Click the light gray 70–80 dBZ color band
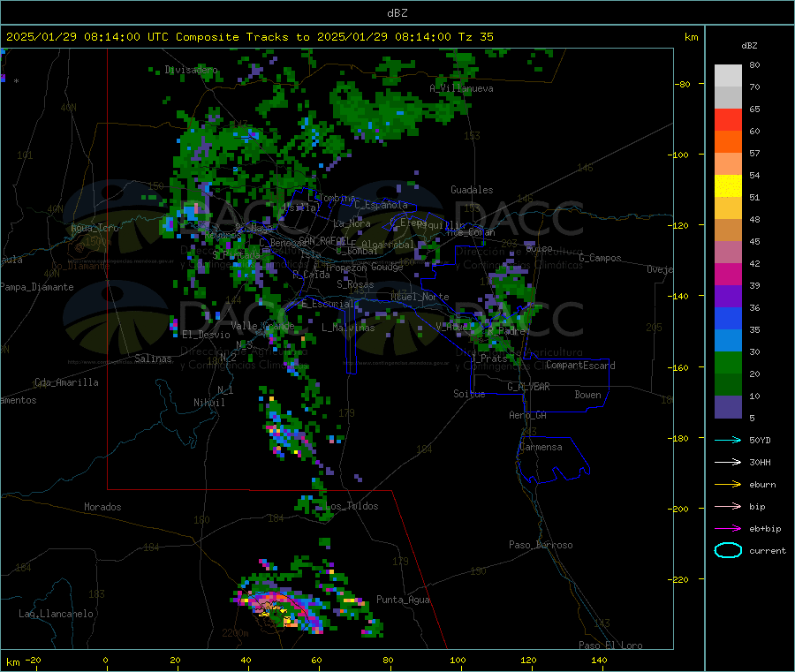The width and height of the screenshot is (795, 672). tap(728, 76)
